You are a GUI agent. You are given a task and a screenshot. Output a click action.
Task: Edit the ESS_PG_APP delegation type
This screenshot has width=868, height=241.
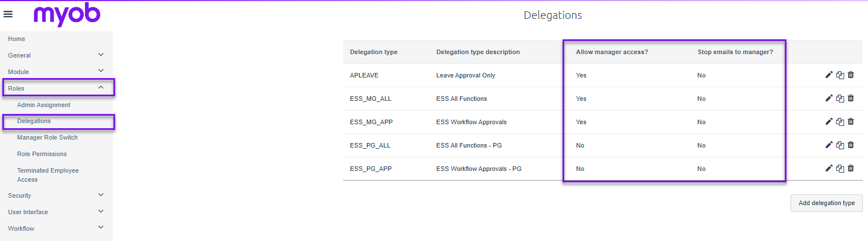coord(829,168)
